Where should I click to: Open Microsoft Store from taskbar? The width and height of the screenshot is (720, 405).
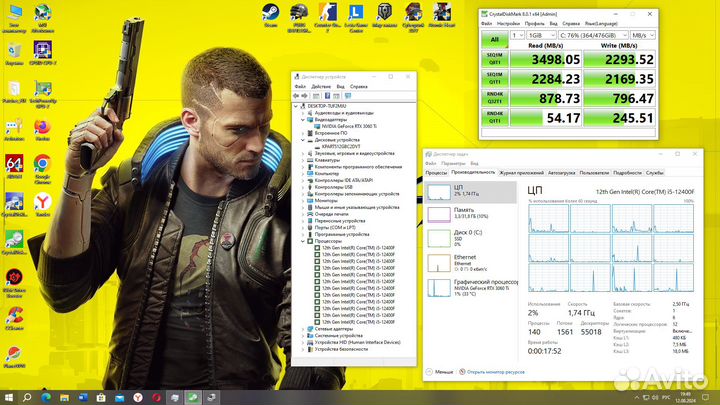click(x=101, y=397)
